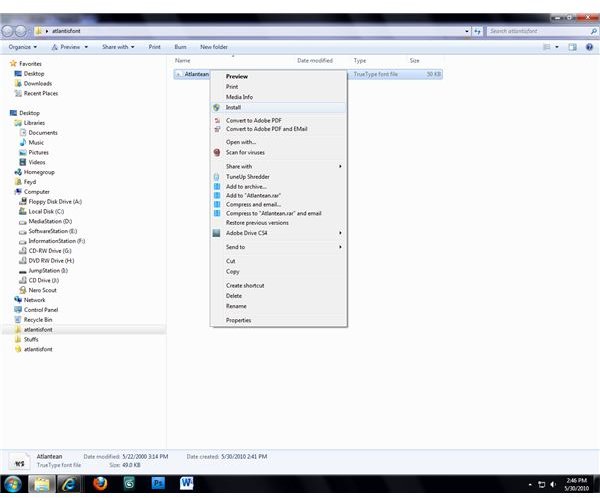Screen dimensions: 600x498
Task: Open the address bar history dropdown
Action: (467, 31)
